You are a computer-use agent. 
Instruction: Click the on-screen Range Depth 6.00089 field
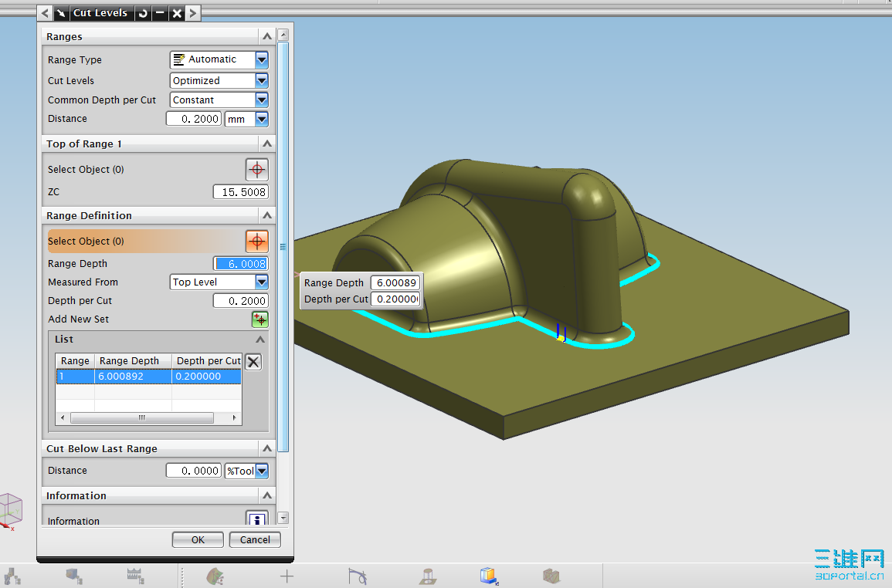click(x=395, y=282)
